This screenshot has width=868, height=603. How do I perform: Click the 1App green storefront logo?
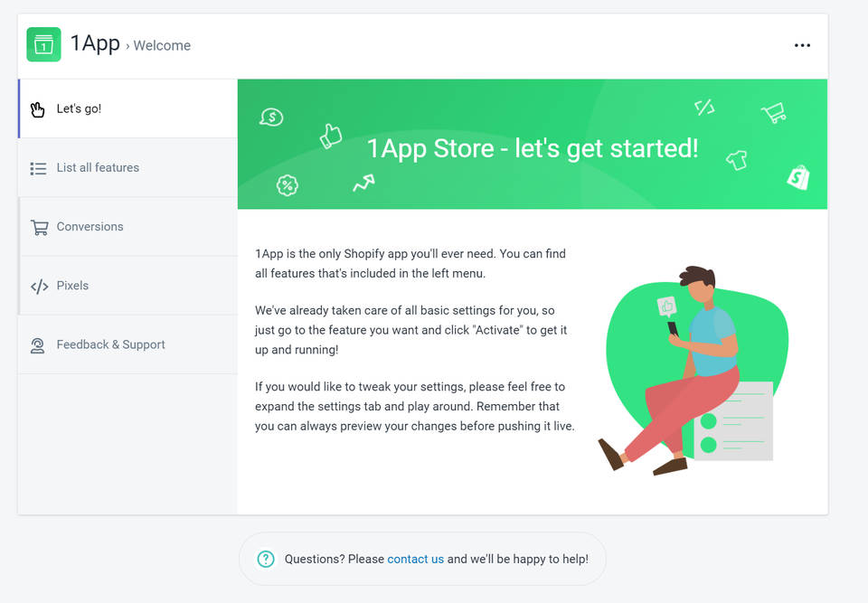coord(43,43)
